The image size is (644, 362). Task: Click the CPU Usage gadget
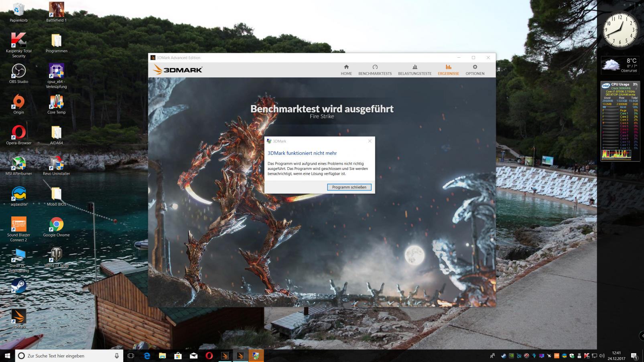tap(620, 121)
